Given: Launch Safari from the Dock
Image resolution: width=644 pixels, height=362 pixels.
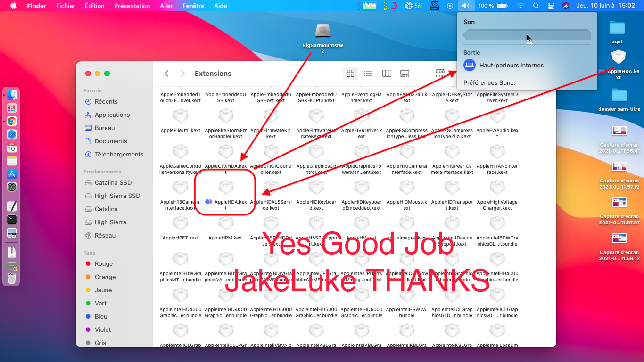Looking at the screenshot, I should point(12,134).
